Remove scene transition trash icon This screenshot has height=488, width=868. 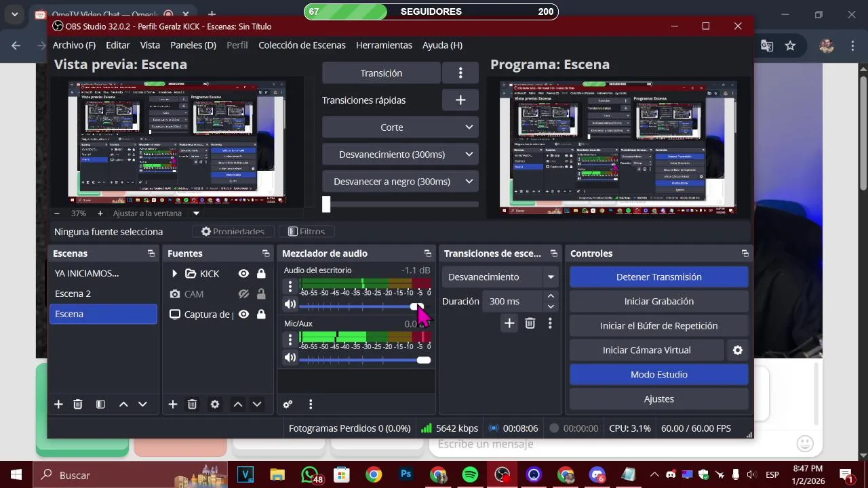530,323
